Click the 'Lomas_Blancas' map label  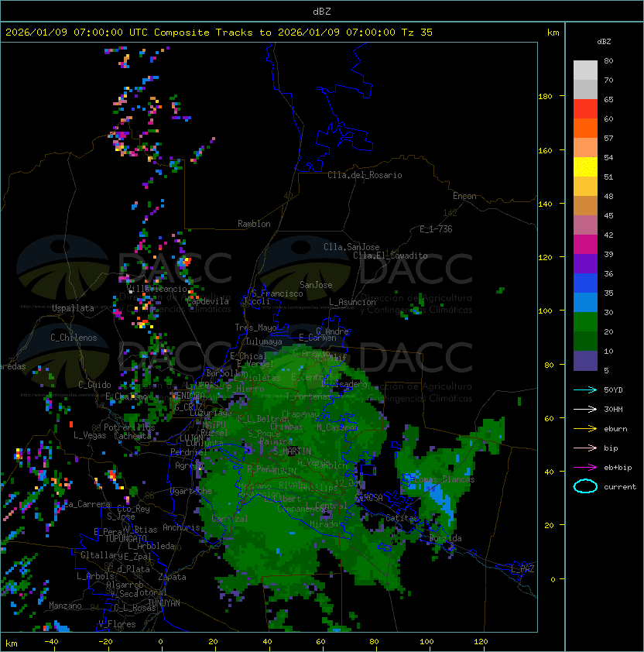click(444, 479)
